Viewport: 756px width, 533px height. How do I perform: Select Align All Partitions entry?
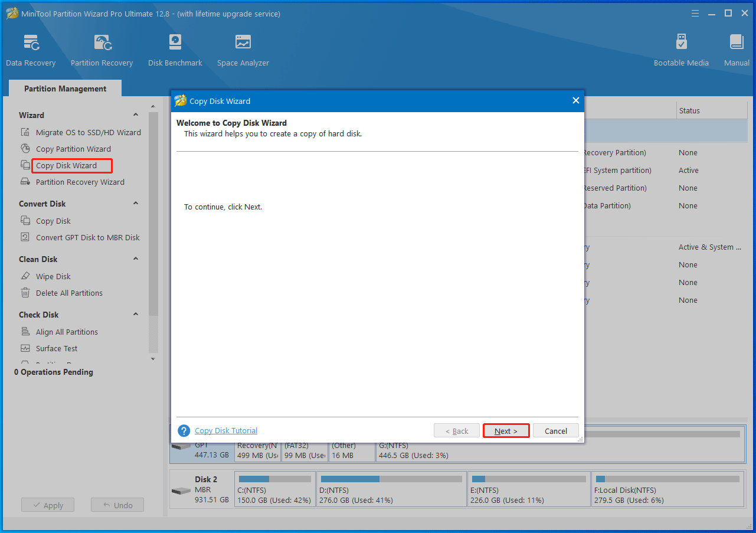[x=67, y=332]
